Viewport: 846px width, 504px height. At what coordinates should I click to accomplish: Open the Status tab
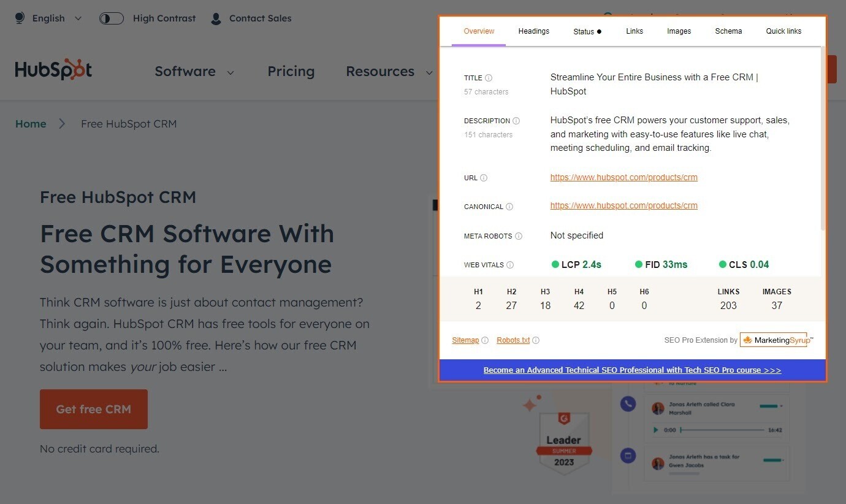coord(587,31)
